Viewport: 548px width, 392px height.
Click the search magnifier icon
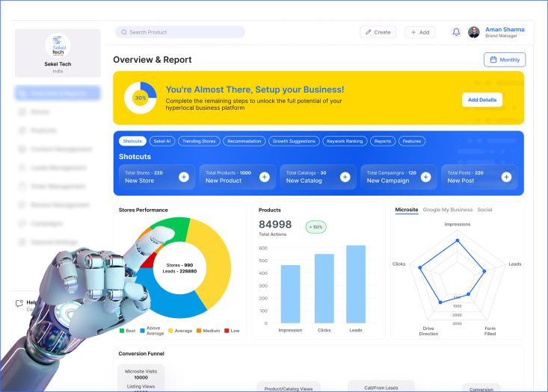pyautogui.click(x=123, y=32)
